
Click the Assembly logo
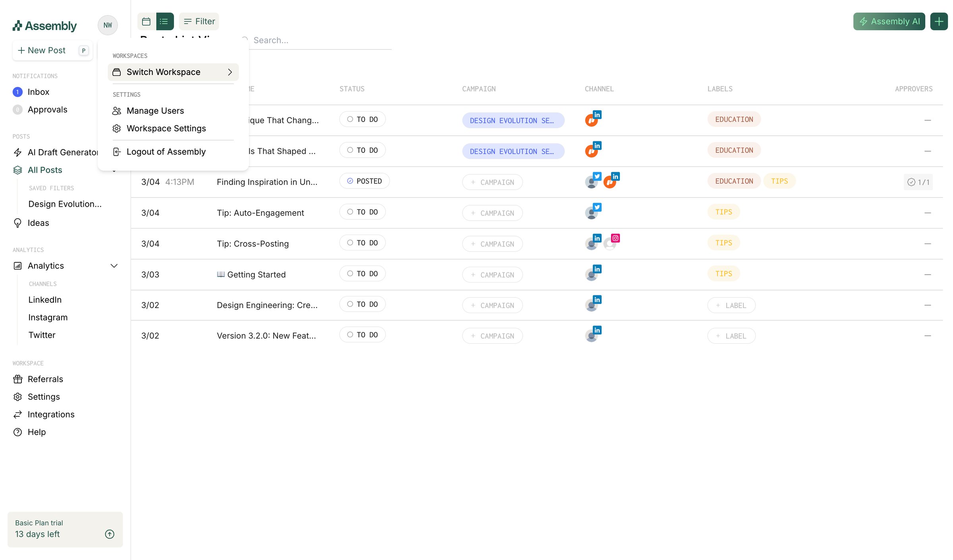pyautogui.click(x=44, y=26)
